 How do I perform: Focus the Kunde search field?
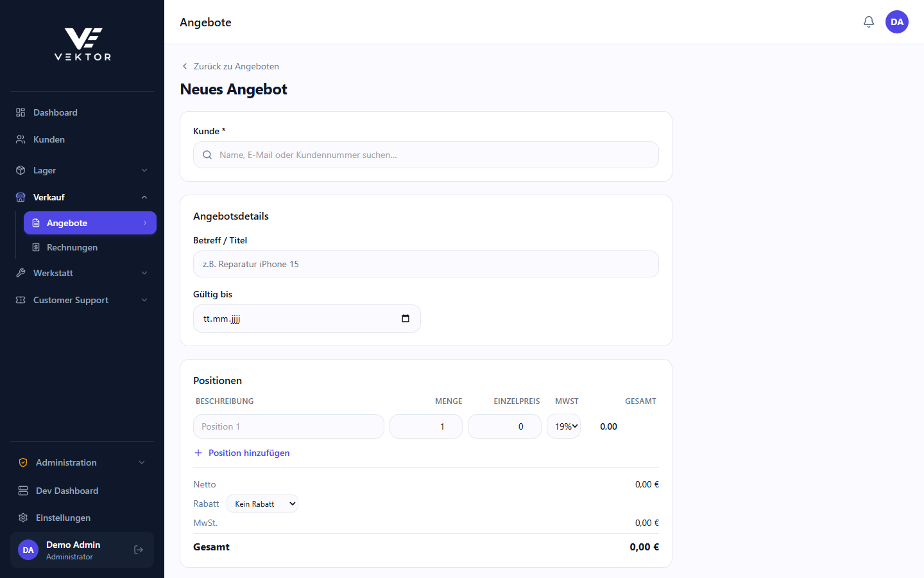[426, 155]
